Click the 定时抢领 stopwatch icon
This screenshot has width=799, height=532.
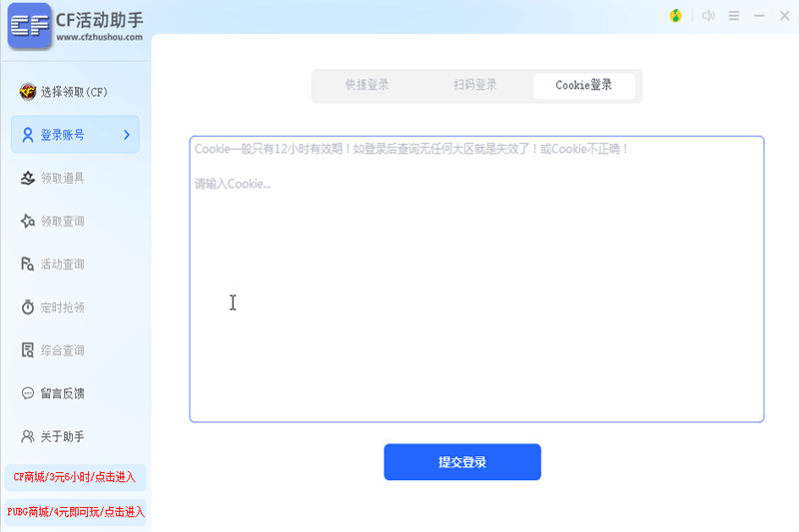pyautogui.click(x=28, y=307)
